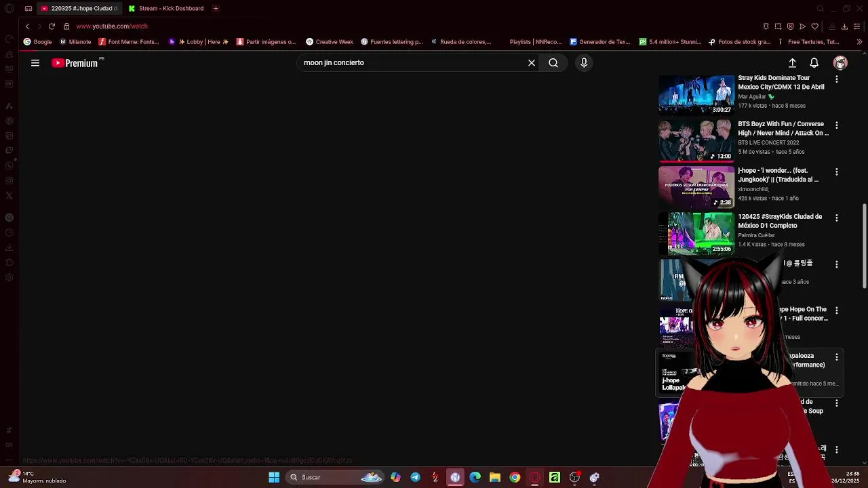Open the ad blocker shield icon
868x488 pixels.
click(790, 26)
